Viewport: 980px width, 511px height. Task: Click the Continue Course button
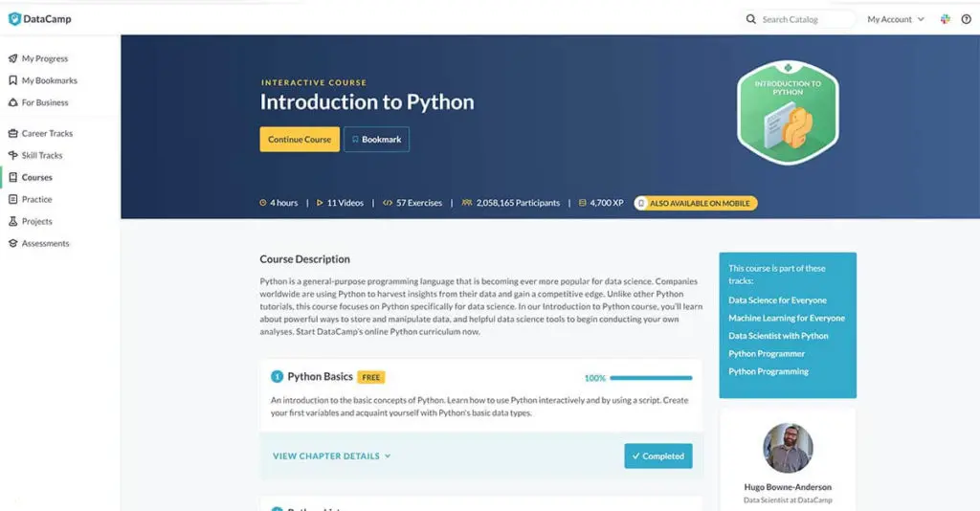coord(300,140)
